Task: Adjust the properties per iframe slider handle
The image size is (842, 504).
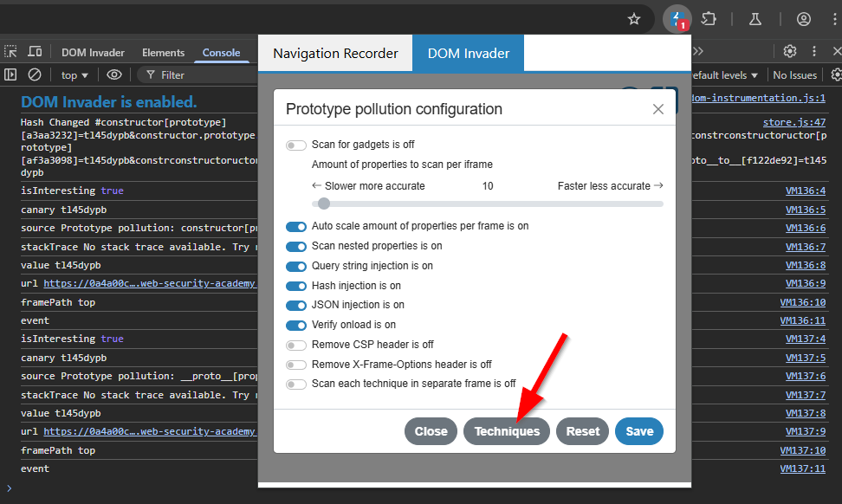Action: (323, 204)
